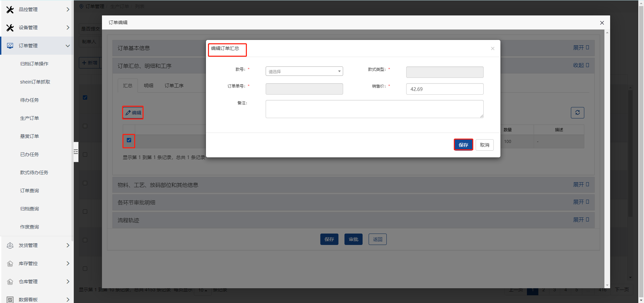Expand the 设备管理 sidebar menu
The width and height of the screenshot is (644, 303).
coord(67,28)
